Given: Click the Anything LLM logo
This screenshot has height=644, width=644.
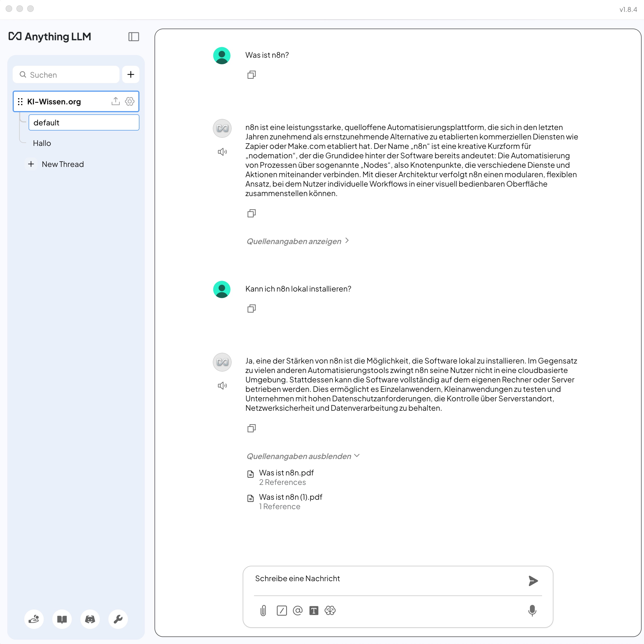Looking at the screenshot, I should pos(50,36).
